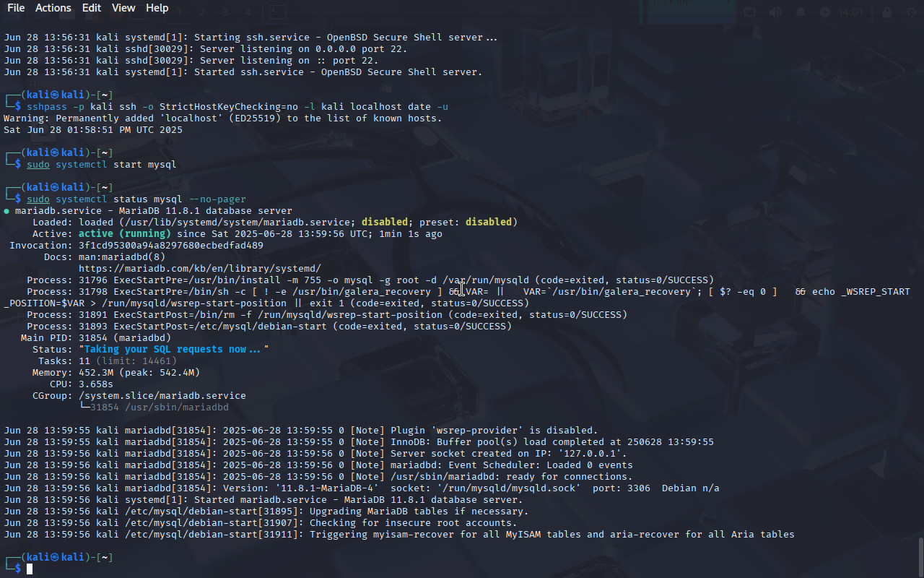924x578 pixels.
Task: Click the Process 31891 ExecStartPost rm line
Action: point(327,314)
